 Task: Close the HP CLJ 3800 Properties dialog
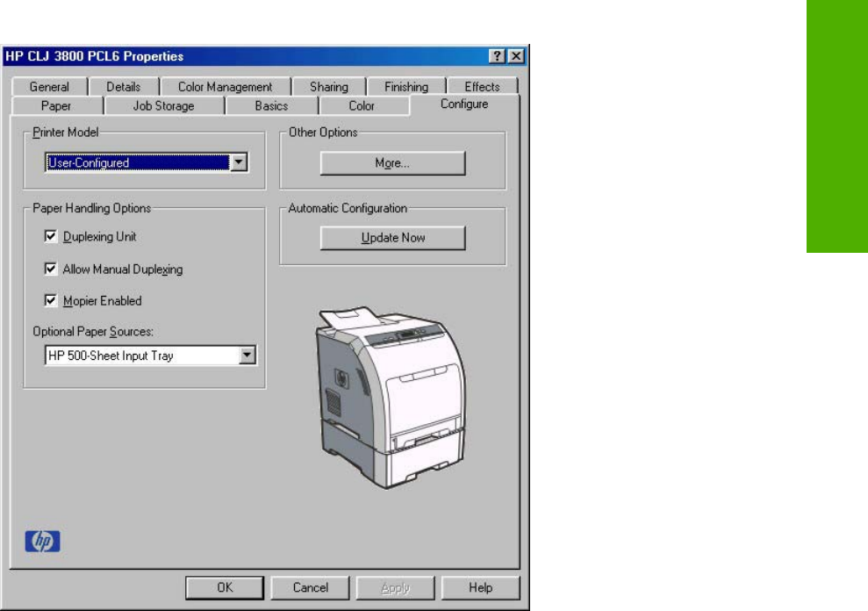(x=516, y=56)
